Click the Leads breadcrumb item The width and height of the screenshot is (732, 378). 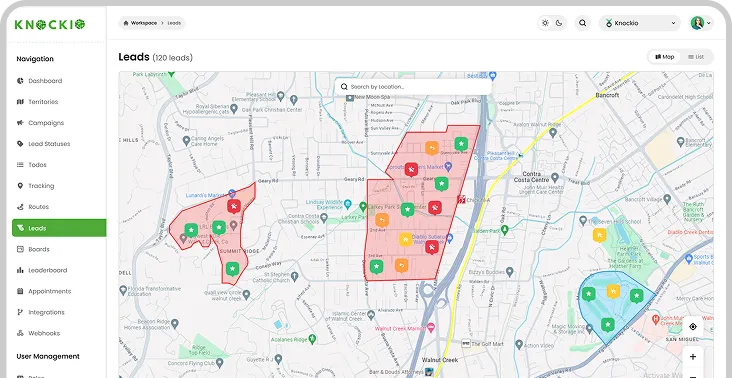pos(174,23)
